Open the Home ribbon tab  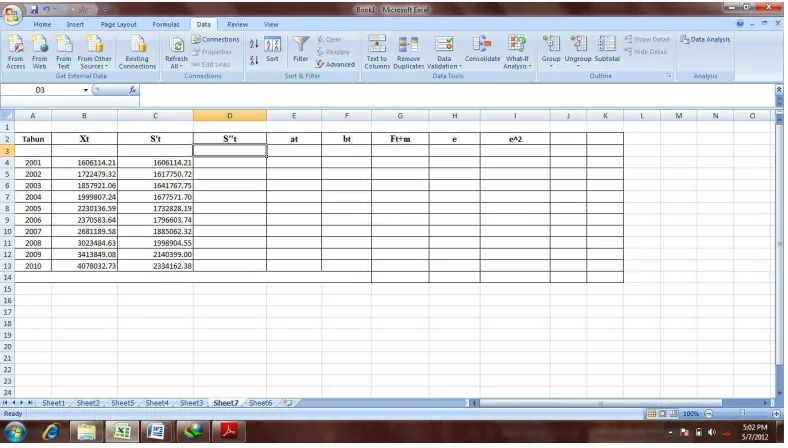[42, 24]
